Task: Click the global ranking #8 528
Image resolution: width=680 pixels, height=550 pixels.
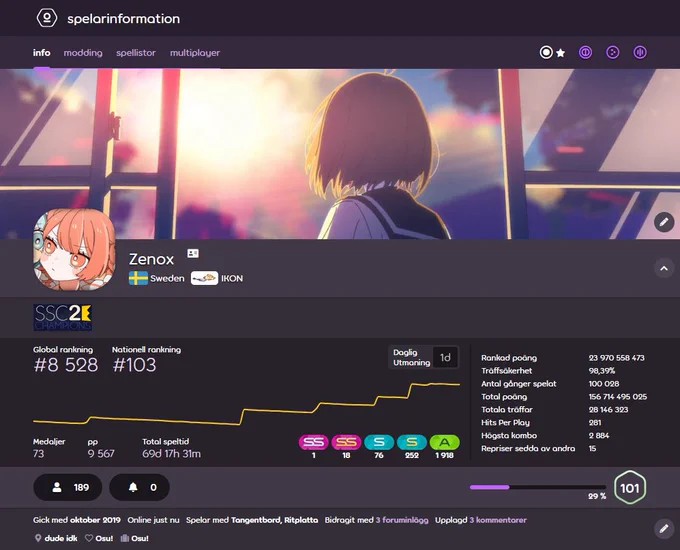Action: (x=66, y=365)
